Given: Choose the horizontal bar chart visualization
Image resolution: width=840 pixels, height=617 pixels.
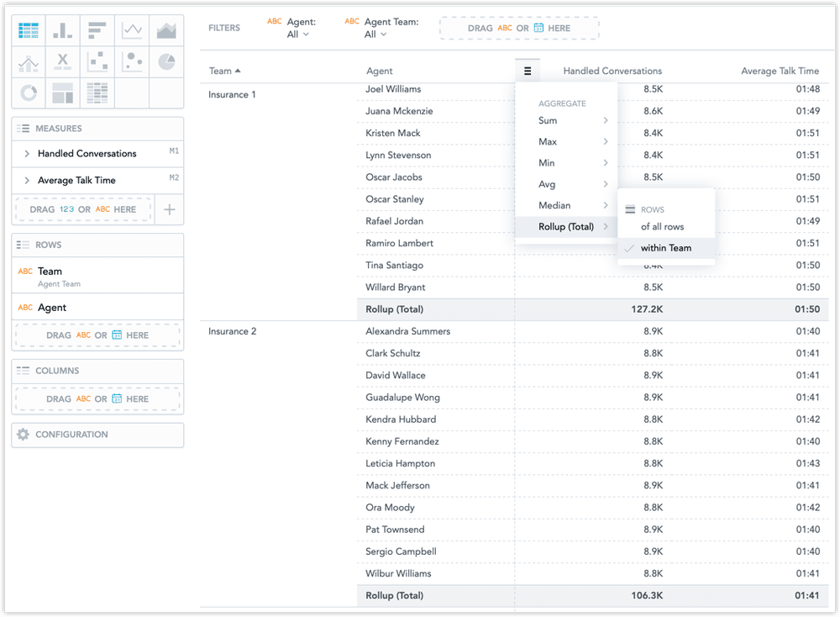Looking at the screenshot, I should (97, 30).
